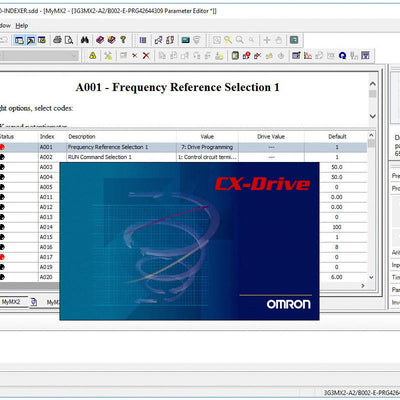Click the red graph trace icon

tap(308, 56)
